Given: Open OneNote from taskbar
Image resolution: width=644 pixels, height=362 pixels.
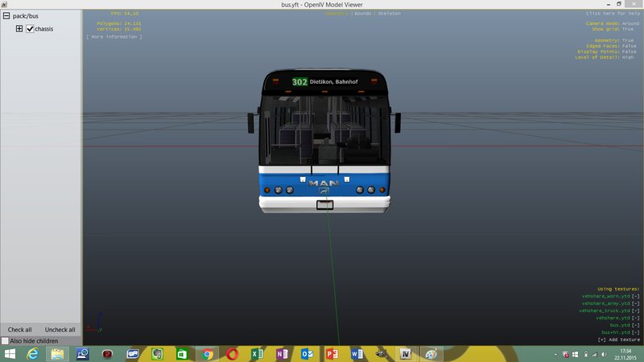Looking at the screenshot, I should point(282,354).
